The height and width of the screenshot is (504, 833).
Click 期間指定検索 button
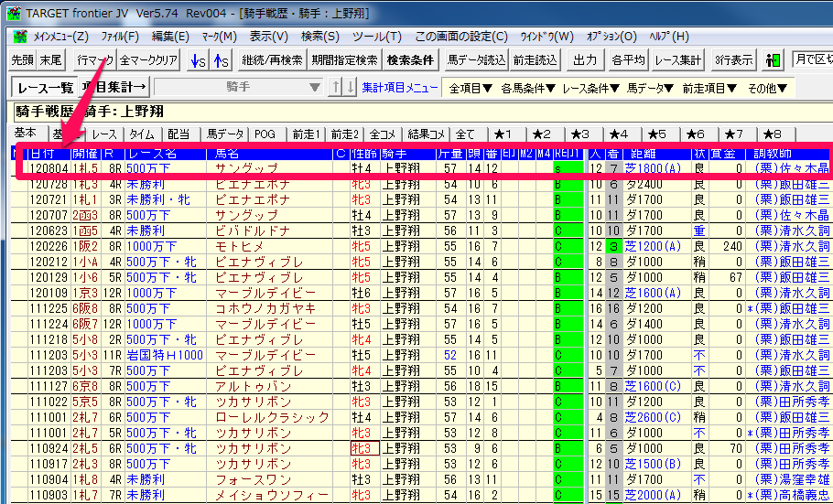tap(344, 60)
